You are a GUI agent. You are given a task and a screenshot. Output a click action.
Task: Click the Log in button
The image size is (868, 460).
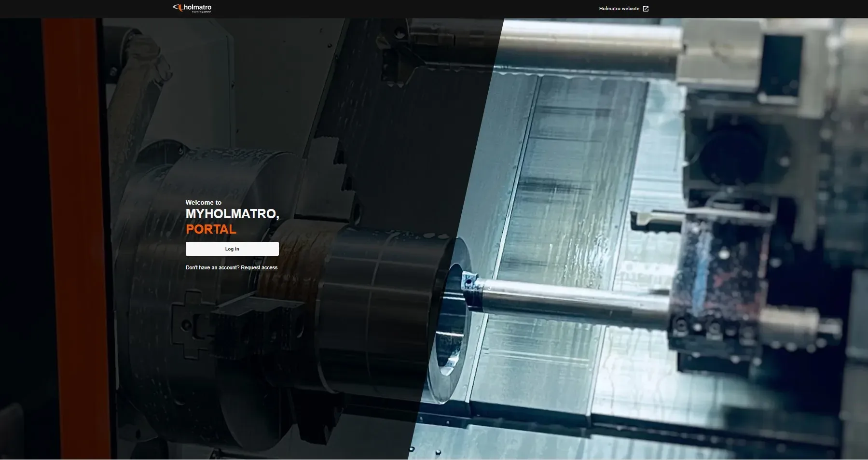point(232,249)
